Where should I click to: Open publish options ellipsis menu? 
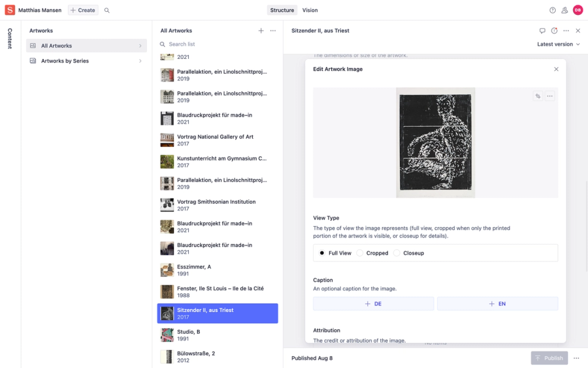click(x=576, y=358)
